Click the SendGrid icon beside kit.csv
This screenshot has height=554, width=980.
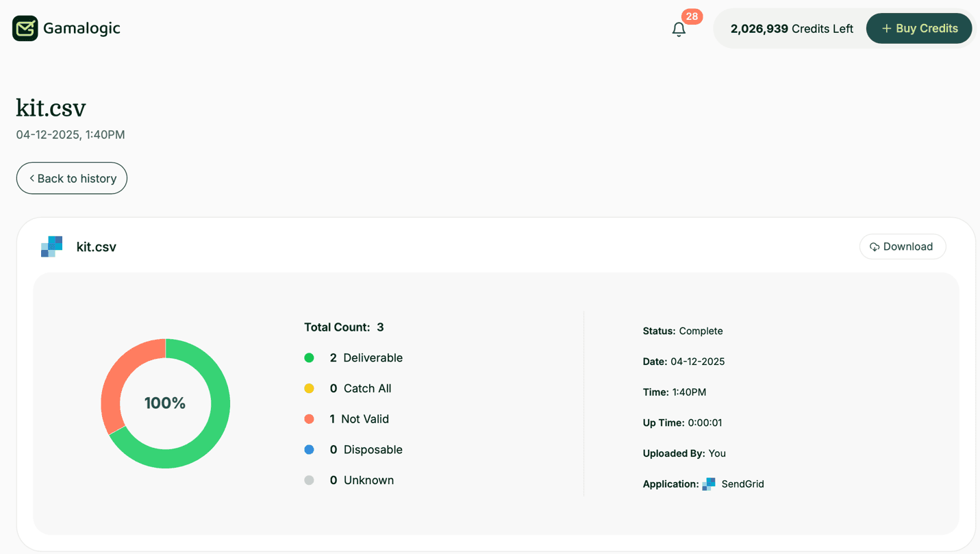tap(51, 247)
